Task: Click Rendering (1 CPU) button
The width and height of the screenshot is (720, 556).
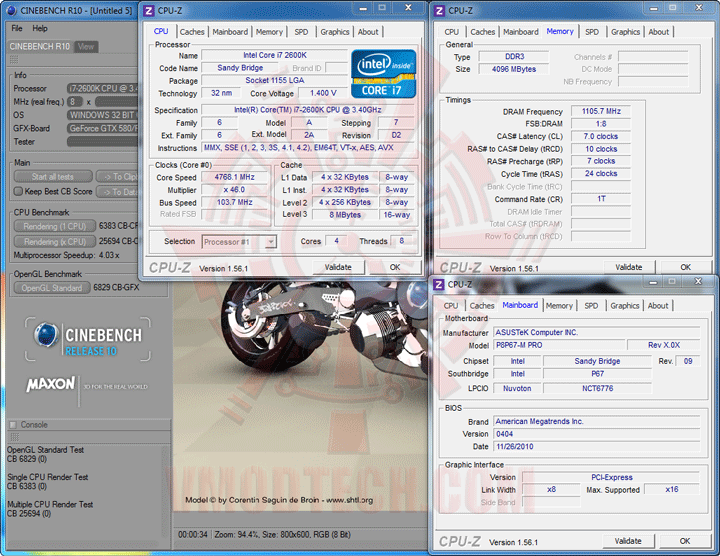Action: 55,226
